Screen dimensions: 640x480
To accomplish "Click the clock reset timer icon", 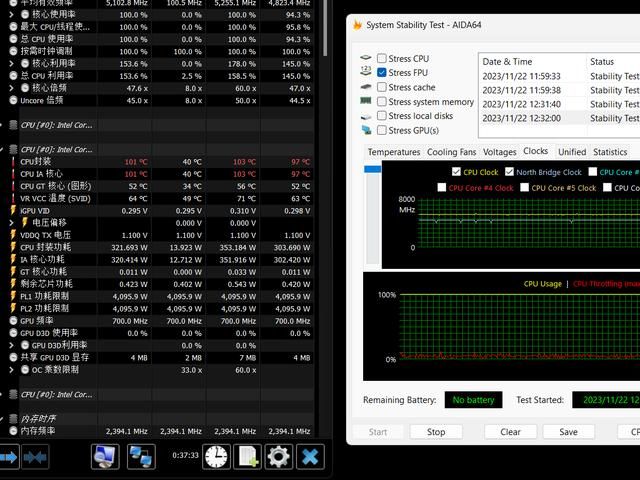I will tap(216, 457).
